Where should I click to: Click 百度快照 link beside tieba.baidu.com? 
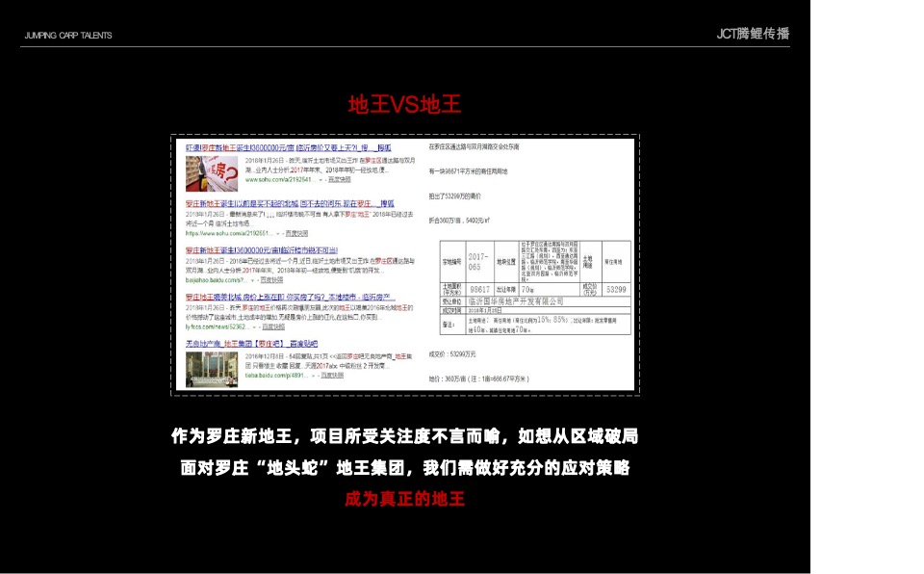pyautogui.click(x=332, y=376)
